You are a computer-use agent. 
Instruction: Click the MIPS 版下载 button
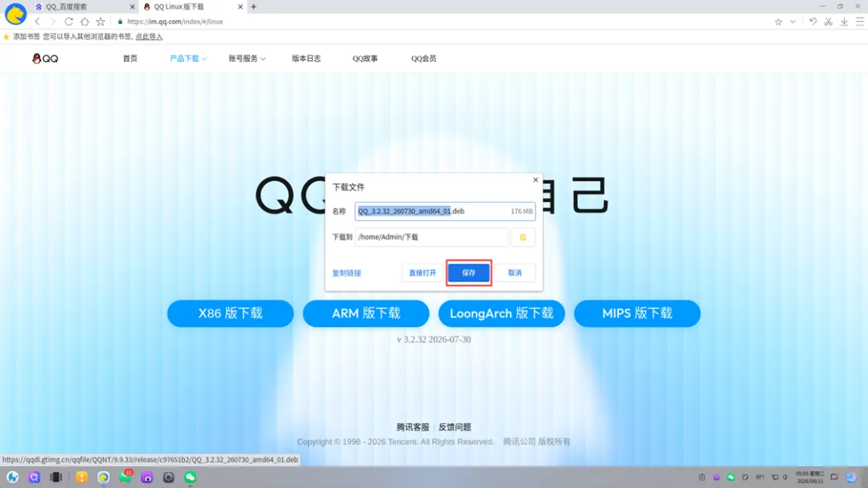[x=637, y=314]
